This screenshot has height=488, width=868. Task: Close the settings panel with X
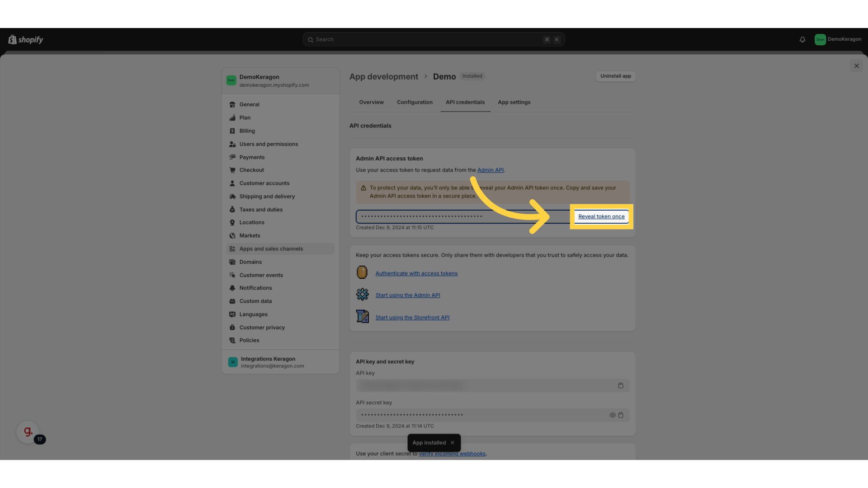pyautogui.click(x=856, y=66)
